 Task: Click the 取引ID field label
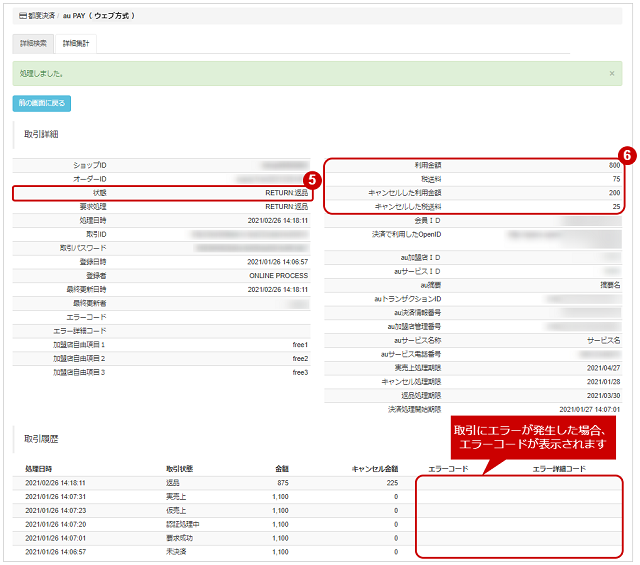pos(96,234)
